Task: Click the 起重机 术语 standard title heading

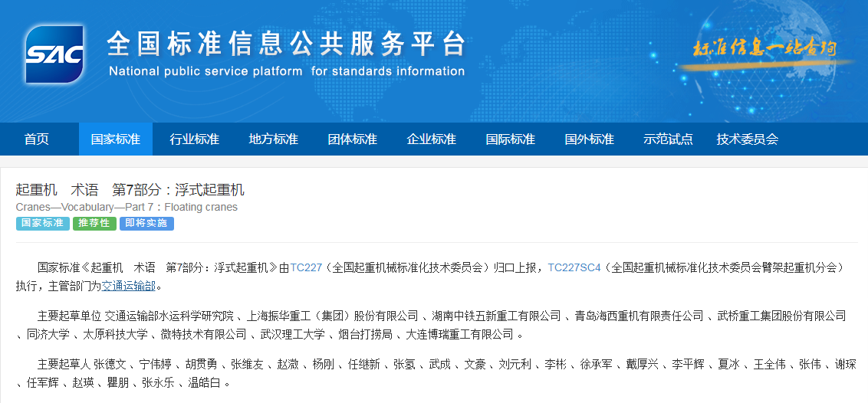Action: pos(130,189)
